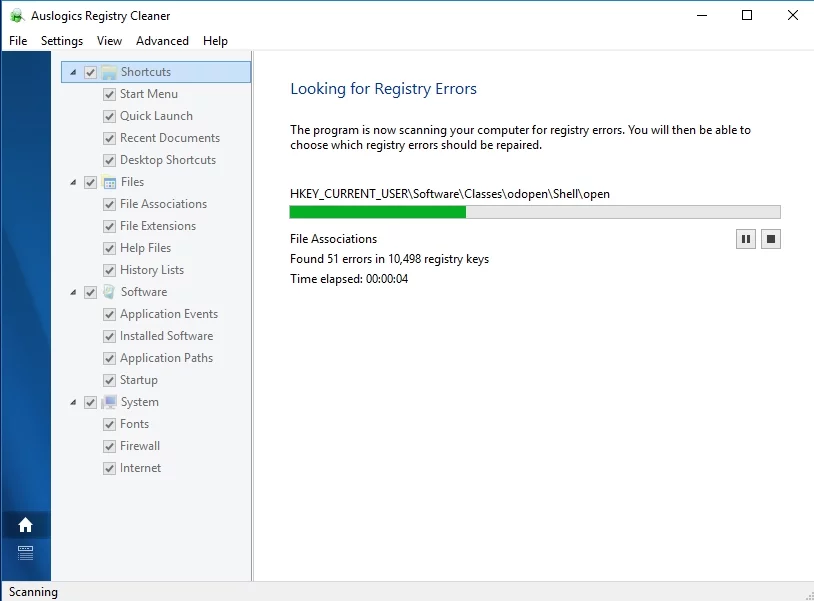The height and width of the screenshot is (601, 814).
Task: Select the Shortcuts tree label
Action: (146, 72)
